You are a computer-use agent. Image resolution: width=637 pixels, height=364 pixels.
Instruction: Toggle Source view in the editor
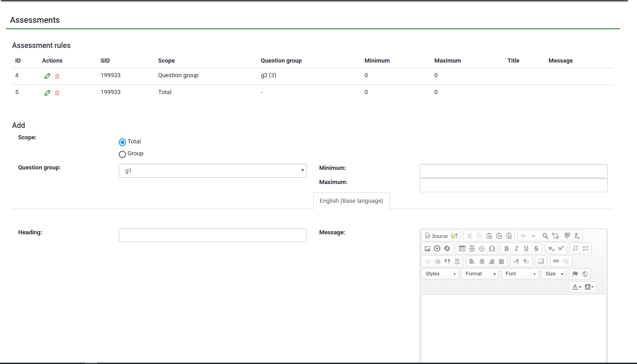[437, 236]
